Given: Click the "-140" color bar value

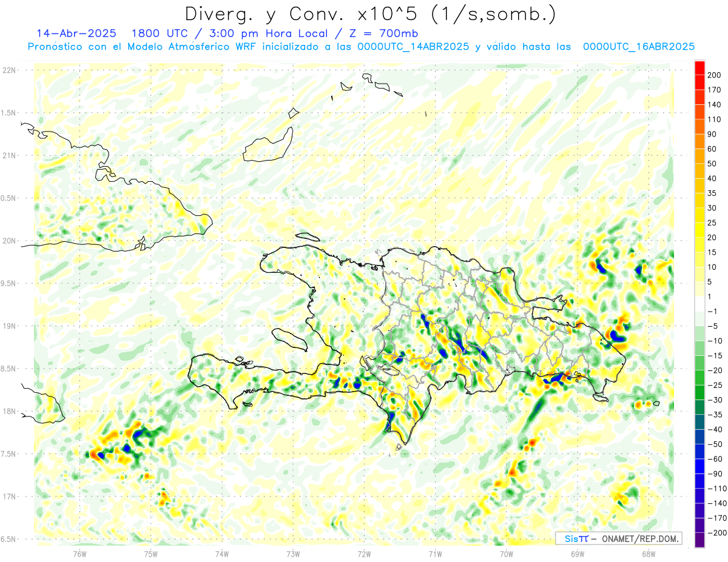Looking at the screenshot, I should [x=717, y=503].
